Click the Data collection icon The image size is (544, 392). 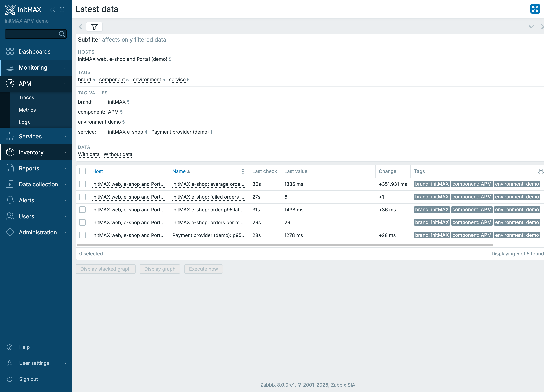(10, 184)
